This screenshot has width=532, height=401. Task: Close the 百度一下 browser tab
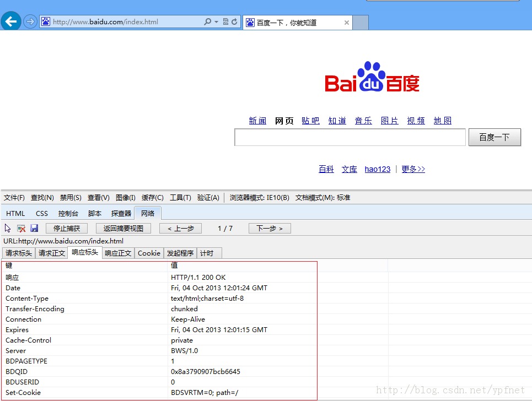point(346,23)
